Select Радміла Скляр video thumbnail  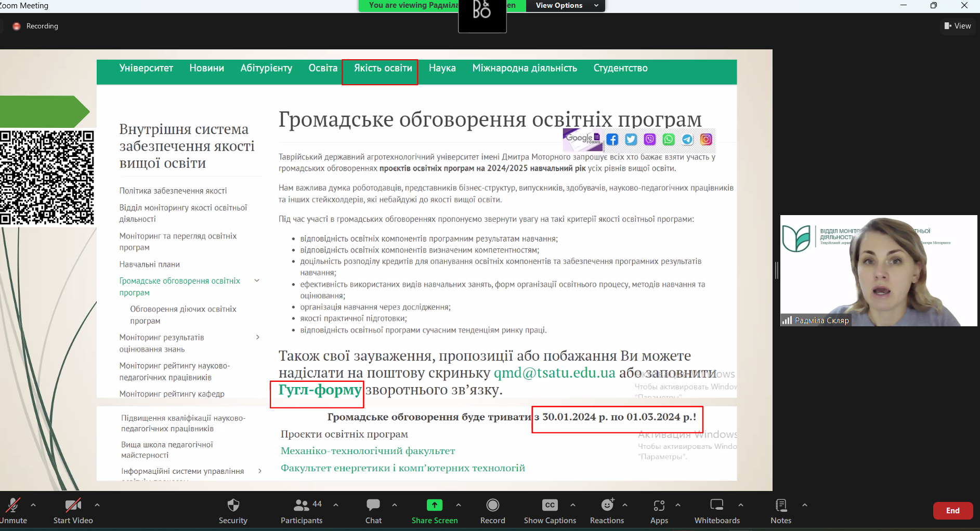tap(879, 271)
